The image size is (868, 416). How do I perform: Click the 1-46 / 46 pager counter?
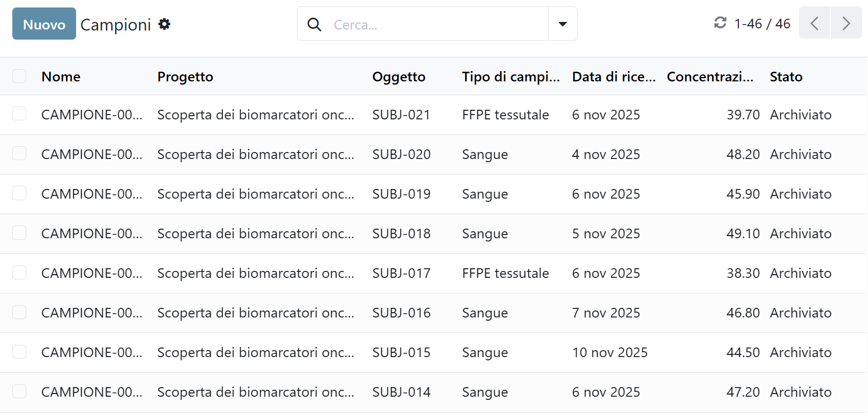[762, 24]
